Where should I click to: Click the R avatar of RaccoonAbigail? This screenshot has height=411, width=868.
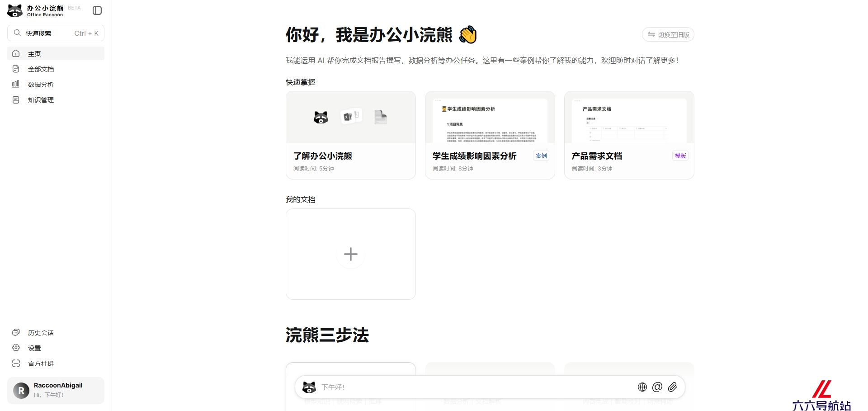(21, 390)
